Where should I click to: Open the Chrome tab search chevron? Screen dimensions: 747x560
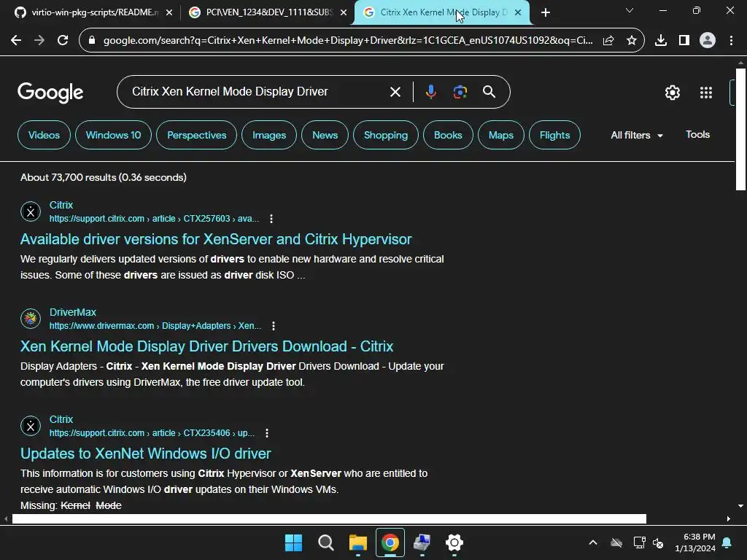coord(630,10)
